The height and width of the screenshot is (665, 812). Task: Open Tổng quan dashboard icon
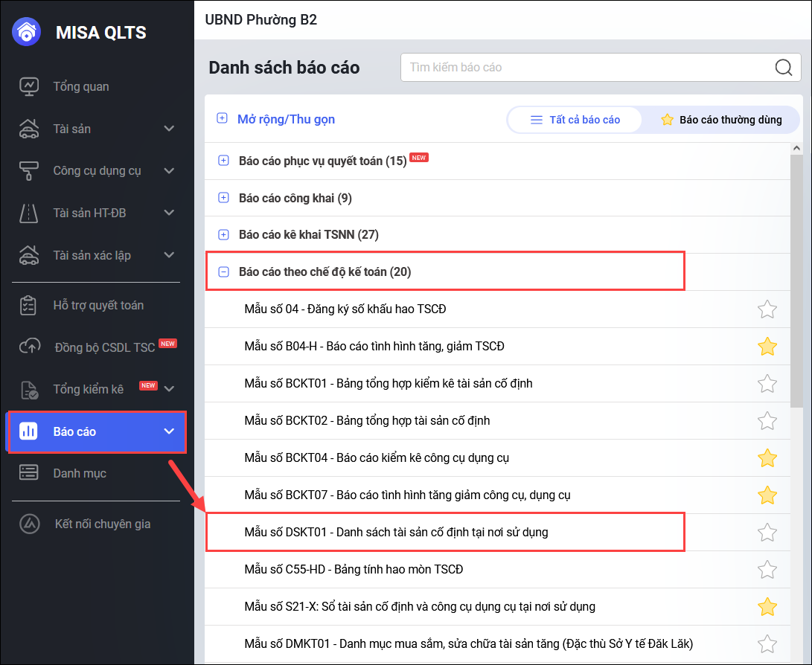(x=29, y=86)
